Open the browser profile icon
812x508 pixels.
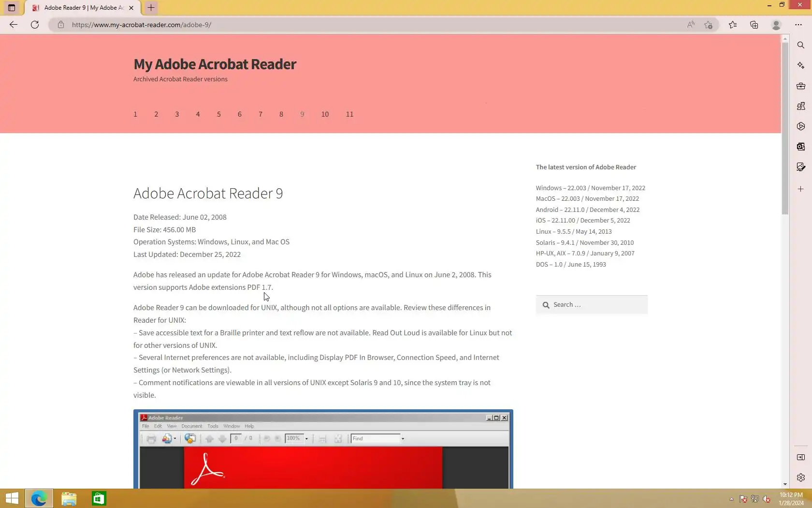coord(776,25)
